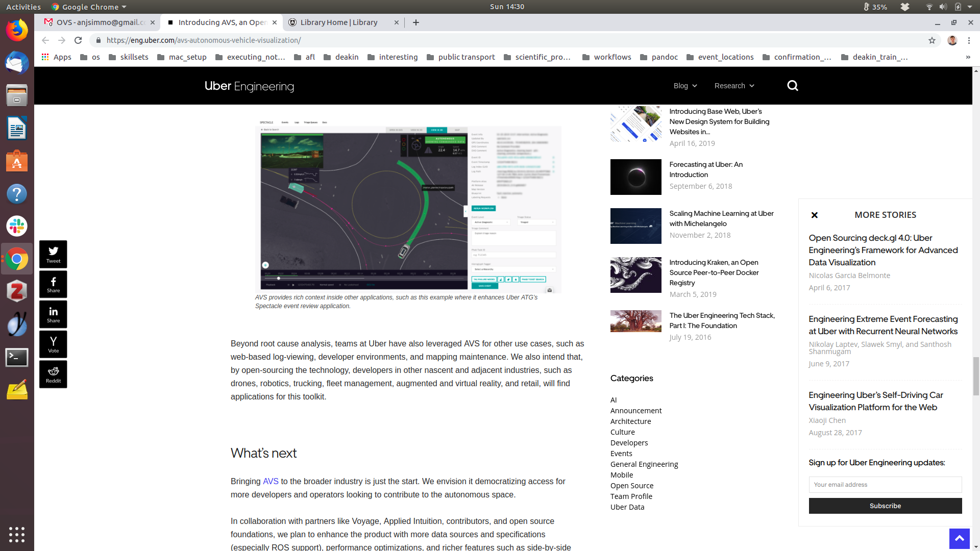Show the hidden bookmarks overflow chevron

(968, 57)
